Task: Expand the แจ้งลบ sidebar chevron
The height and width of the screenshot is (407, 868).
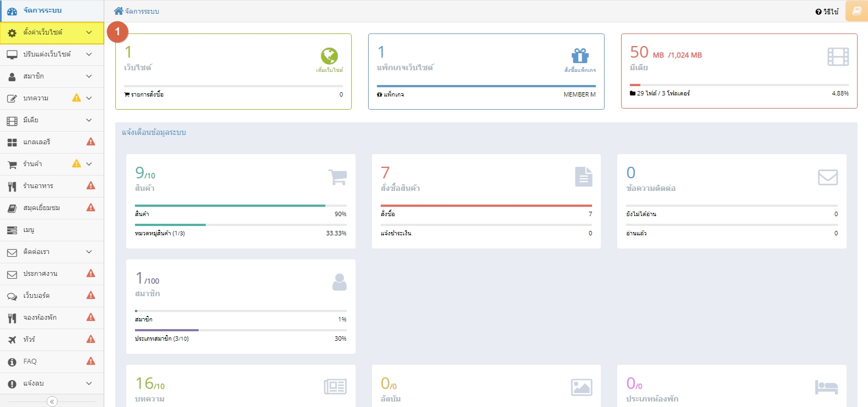Action: tap(89, 383)
